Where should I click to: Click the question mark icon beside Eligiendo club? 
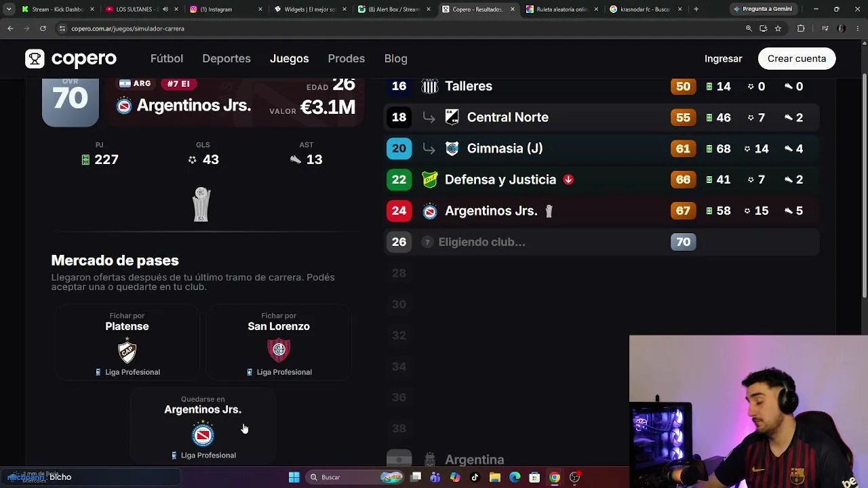427,242
